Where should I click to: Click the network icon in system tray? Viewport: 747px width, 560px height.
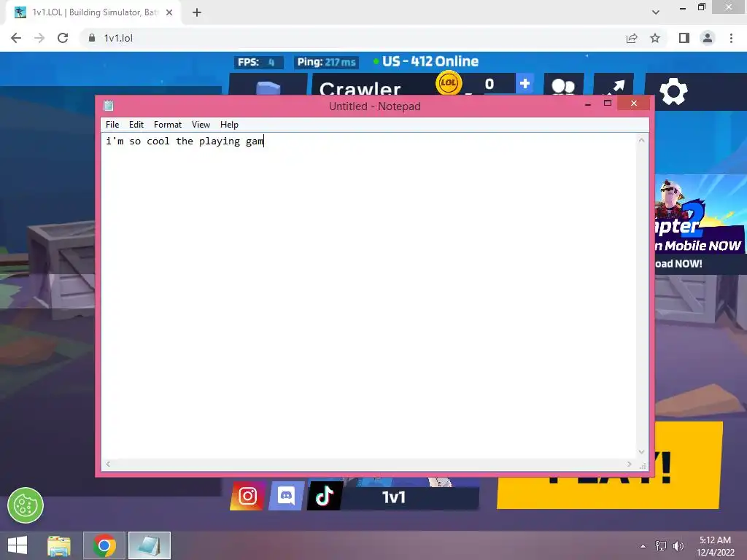661,546
